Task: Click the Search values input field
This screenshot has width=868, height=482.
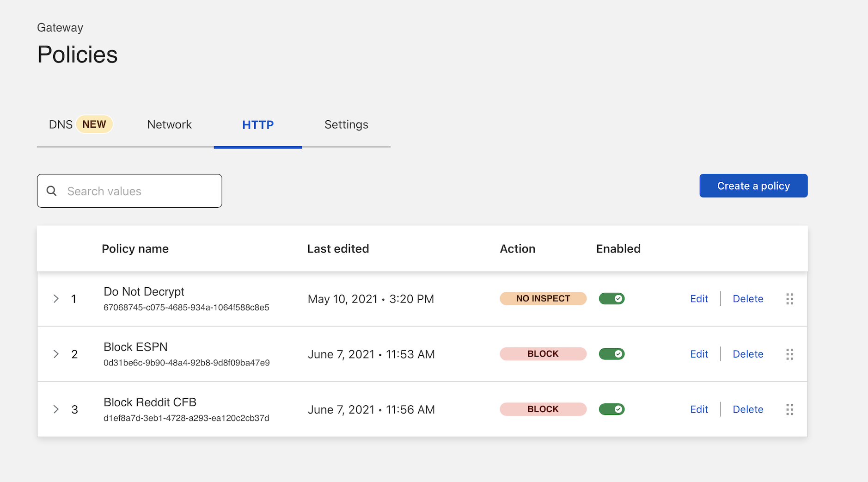Action: pyautogui.click(x=139, y=191)
